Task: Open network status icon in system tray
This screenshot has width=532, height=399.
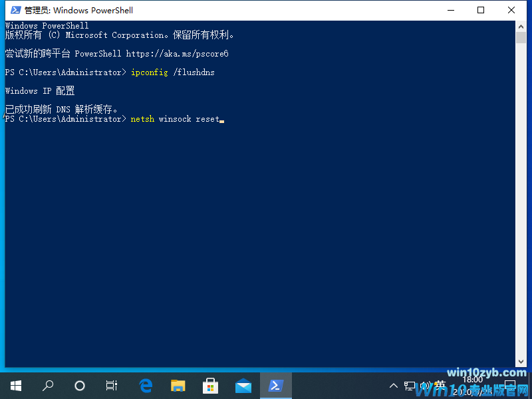Action: pyautogui.click(x=408, y=386)
